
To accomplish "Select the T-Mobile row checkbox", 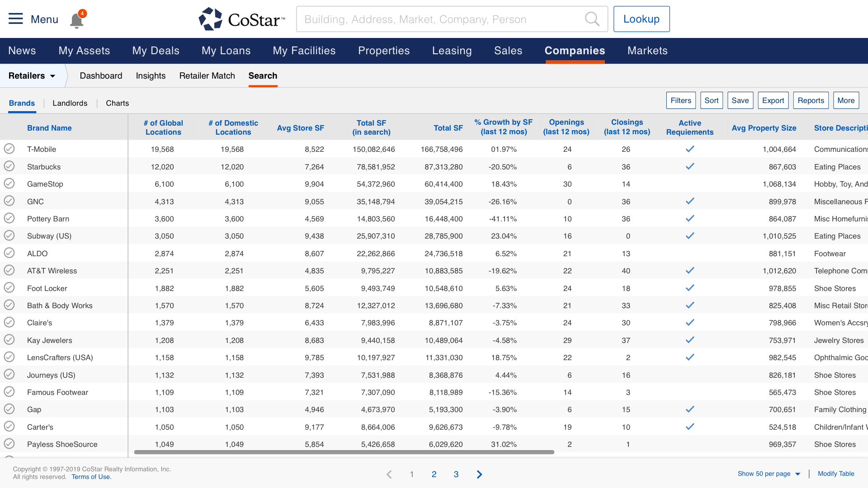I will coord(9,149).
